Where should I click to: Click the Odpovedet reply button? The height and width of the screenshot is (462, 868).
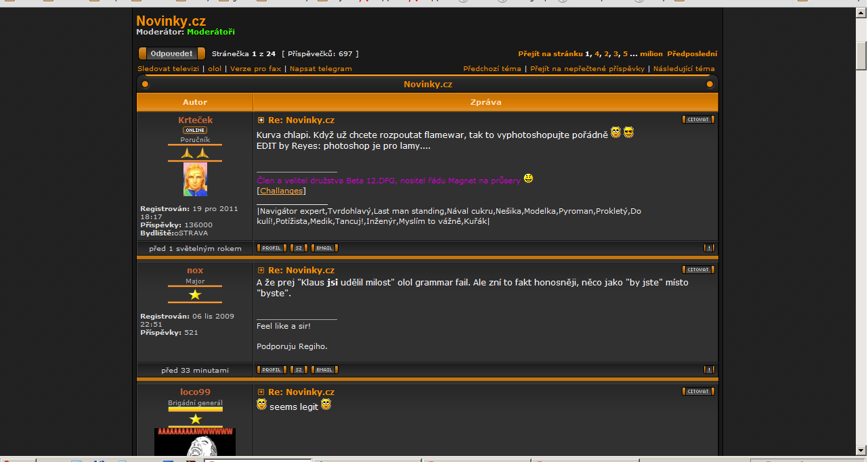pyautogui.click(x=171, y=53)
